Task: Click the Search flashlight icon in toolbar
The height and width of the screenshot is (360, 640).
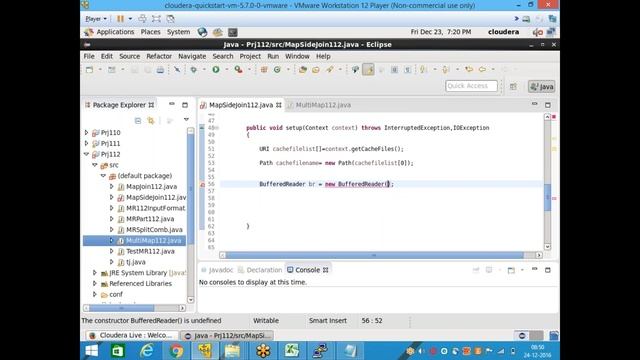Action: (330, 70)
